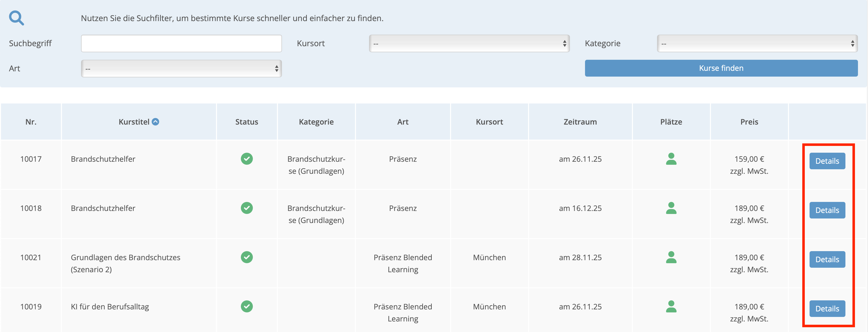Click the Kurse finden button
Image resolution: width=868 pixels, height=332 pixels.
tap(721, 68)
